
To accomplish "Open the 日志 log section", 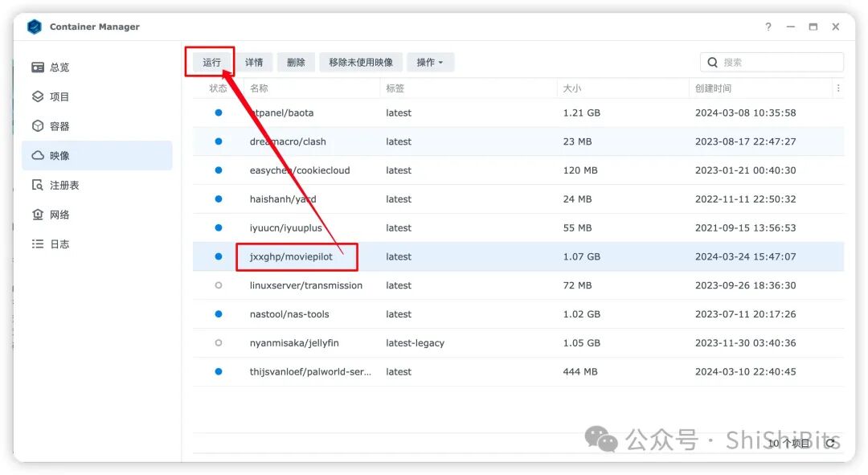I will point(97,244).
